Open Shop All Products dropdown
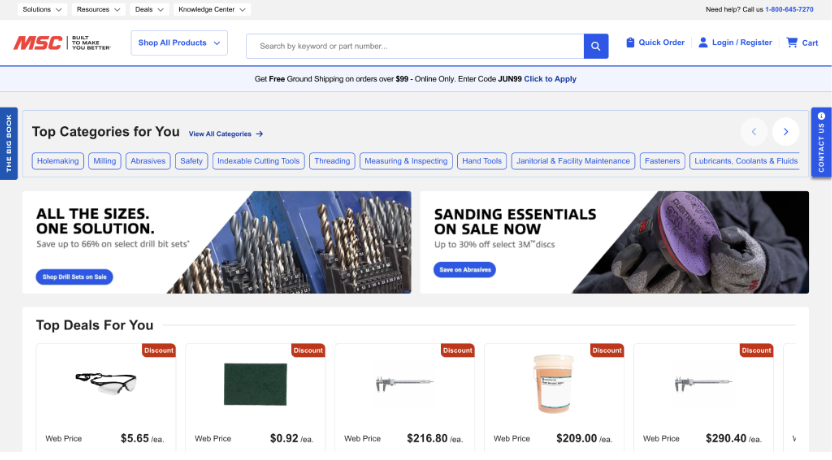This screenshot has width=832, height=460. pos(179,43)
